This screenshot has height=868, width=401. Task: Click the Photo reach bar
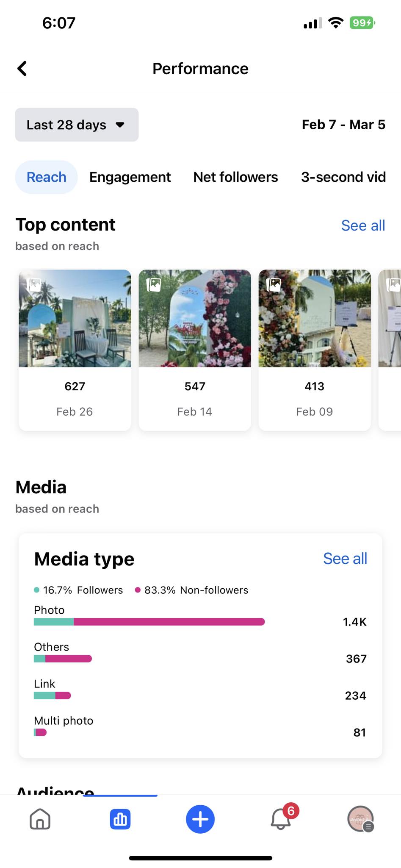tap(149, 622)
